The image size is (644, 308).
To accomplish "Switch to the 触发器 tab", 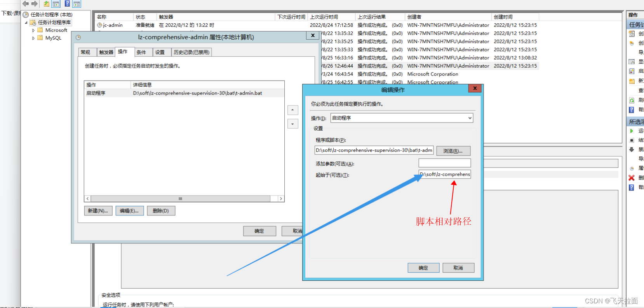I will click(106, 52).
